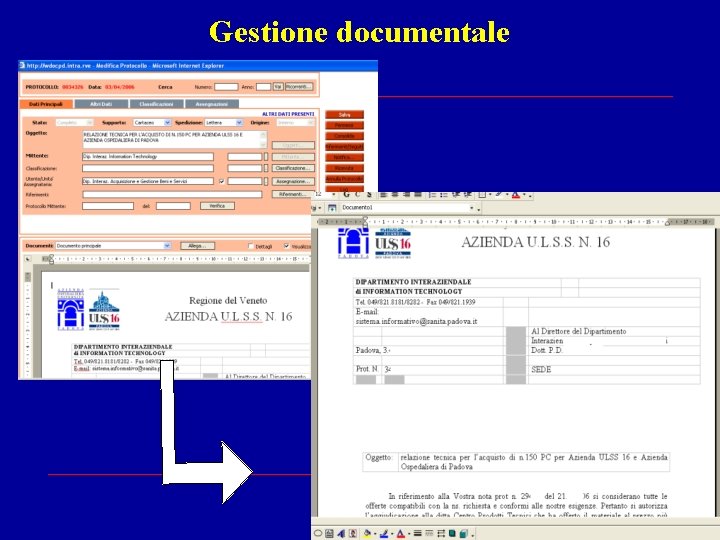Open the Spedizione dropdown showing Lettera

coord(224,123)
